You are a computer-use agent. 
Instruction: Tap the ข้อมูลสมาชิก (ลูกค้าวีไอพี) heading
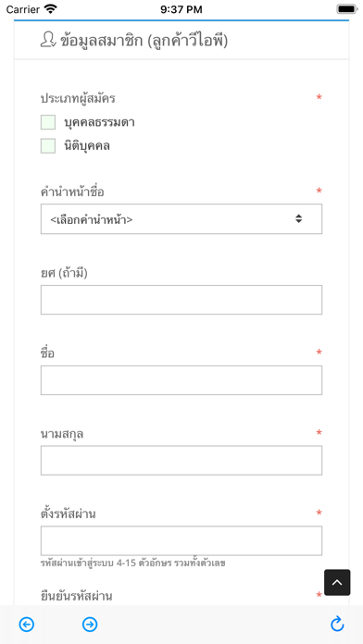pos(144,41)
